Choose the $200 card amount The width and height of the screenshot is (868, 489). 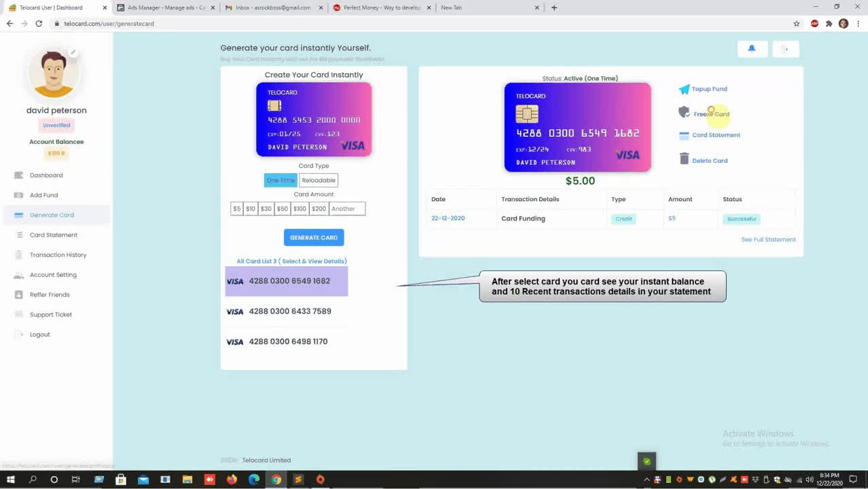point(319,209)
